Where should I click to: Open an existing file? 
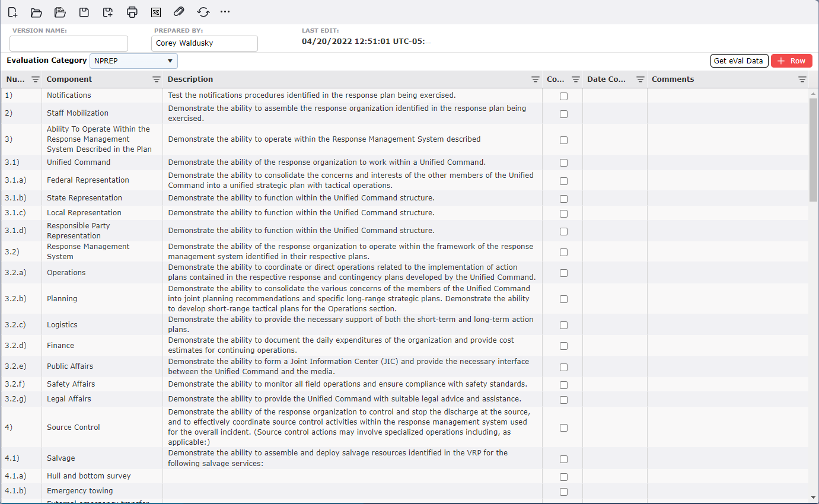(36, 12)
